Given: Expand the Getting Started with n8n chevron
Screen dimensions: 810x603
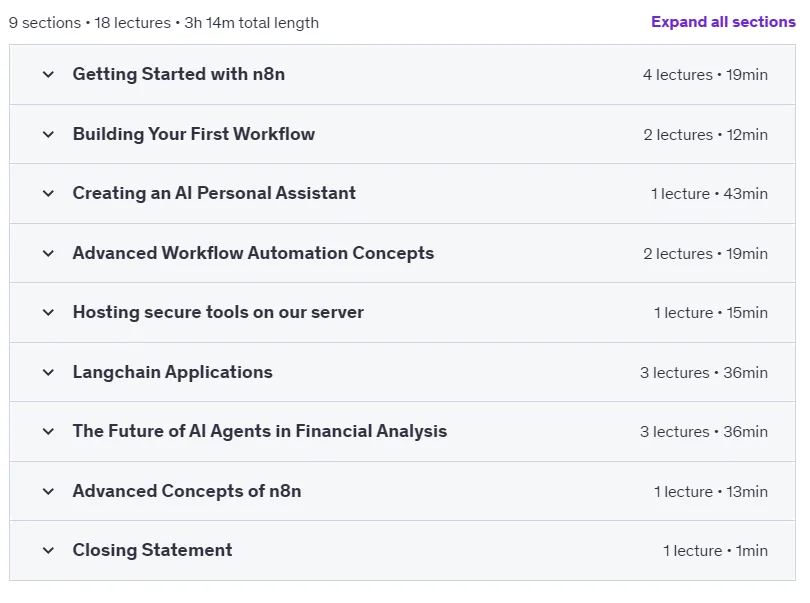Looking at the screenshot, I should point(48,74).
